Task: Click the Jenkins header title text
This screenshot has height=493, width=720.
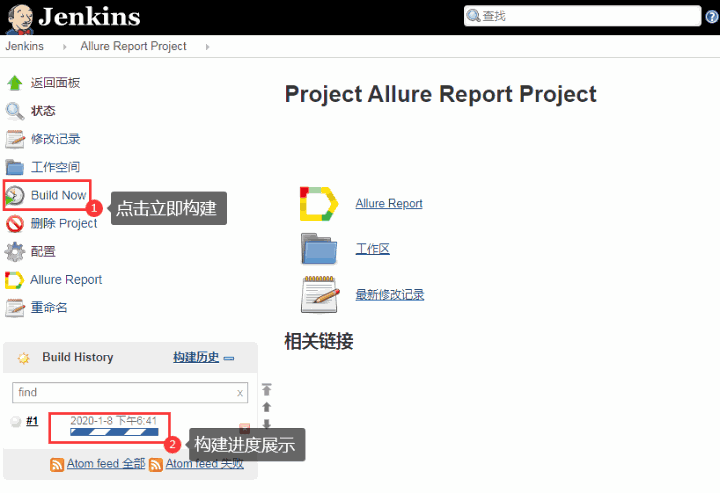Action: (89, 17)
